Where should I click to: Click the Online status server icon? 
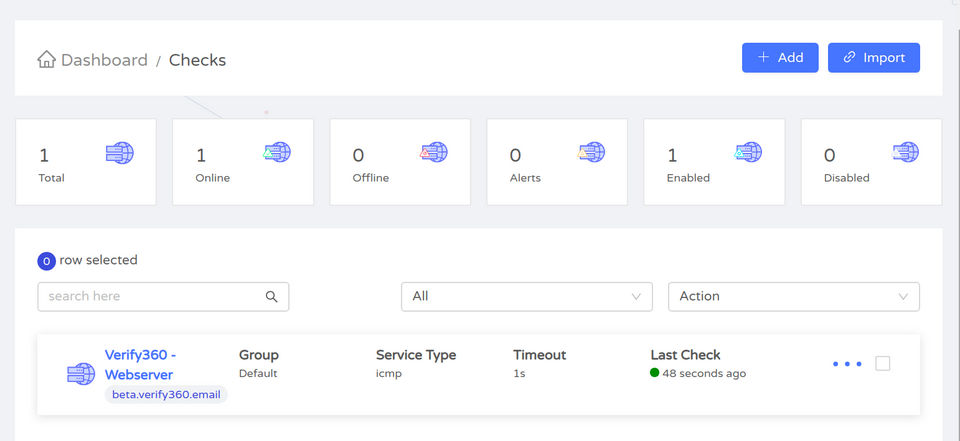[277, 153]
